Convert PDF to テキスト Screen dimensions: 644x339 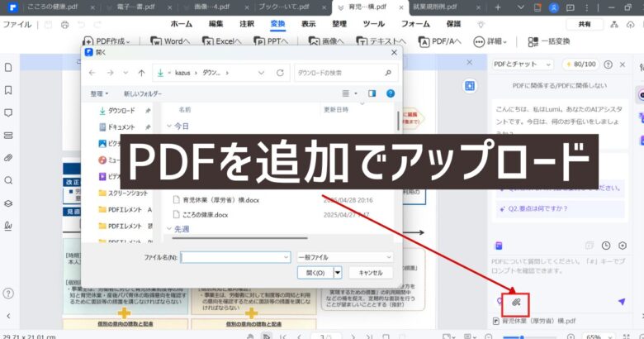point(381,41)
